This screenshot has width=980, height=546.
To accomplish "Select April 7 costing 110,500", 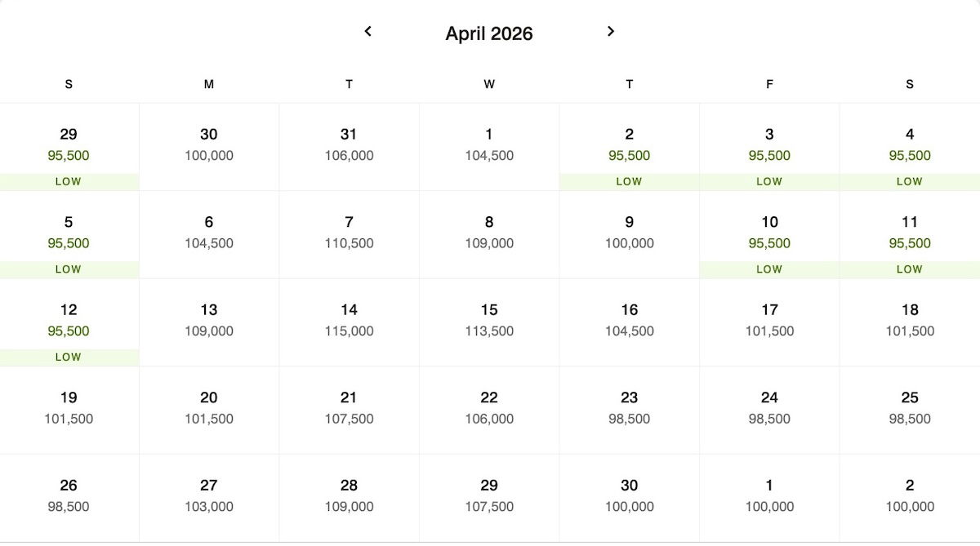I will [x=349, y=235].
